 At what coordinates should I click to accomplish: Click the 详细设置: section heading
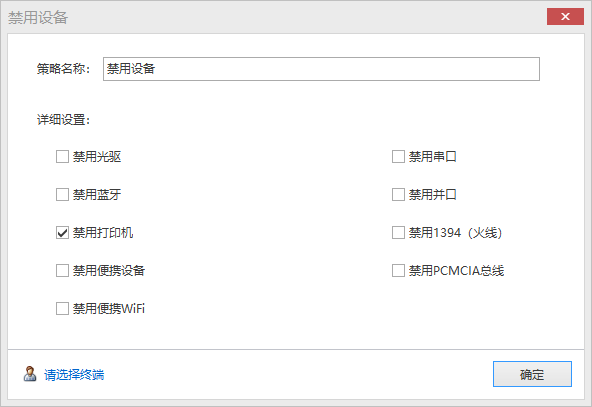pos(63,120)
